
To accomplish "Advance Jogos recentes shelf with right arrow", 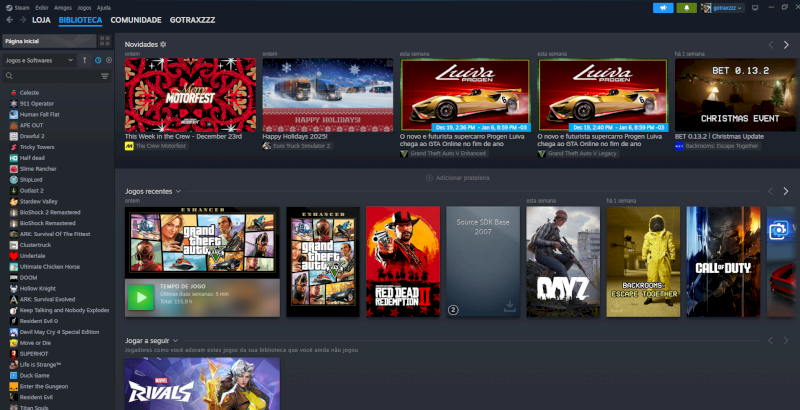I will [x=786, y=191].
